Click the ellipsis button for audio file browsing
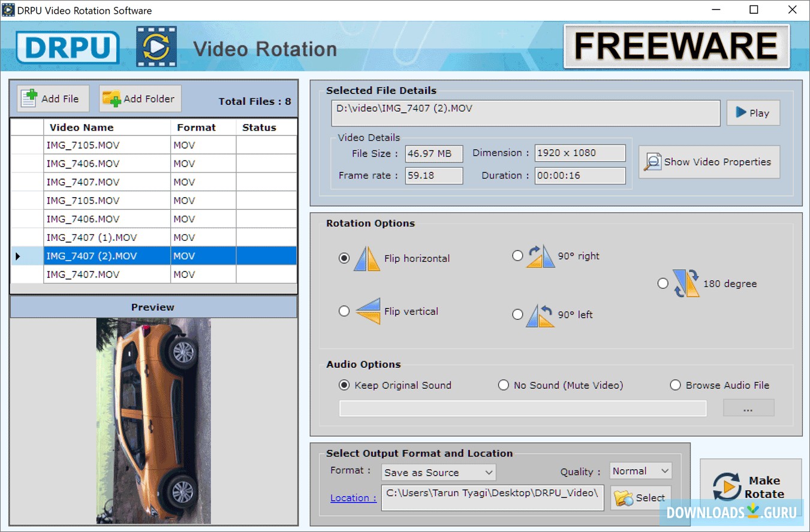Viewport: 810px width, 532px height. pos(748,407)
